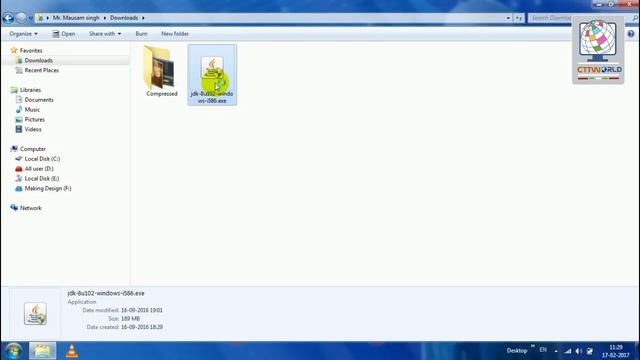Open the volume speaker tray icon
640x360 pixels.
579,351
